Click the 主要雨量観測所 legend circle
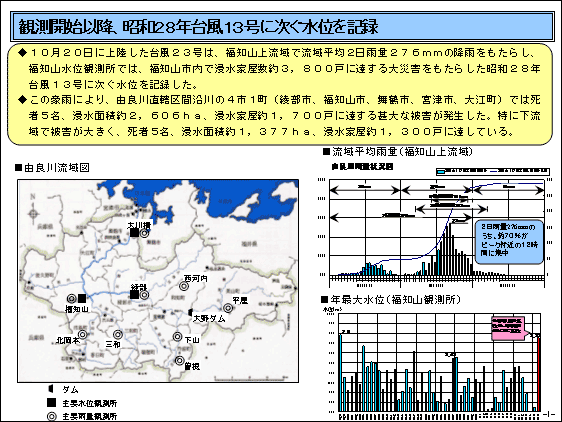 coord(52,416)
